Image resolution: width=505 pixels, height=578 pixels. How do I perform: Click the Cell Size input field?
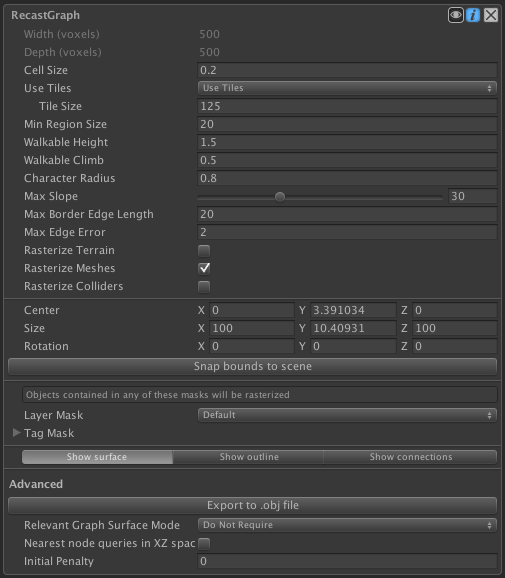click(347, 70)
